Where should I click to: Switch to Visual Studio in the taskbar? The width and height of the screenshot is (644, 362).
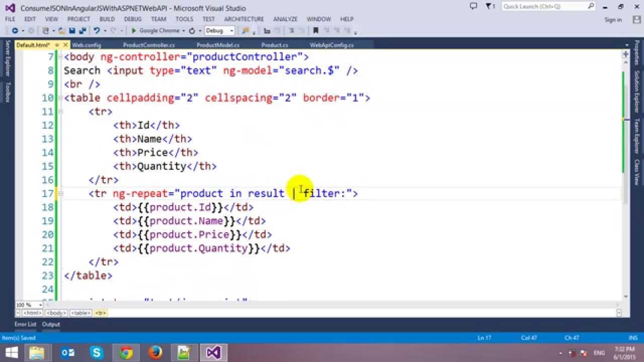pyautogui.click(x=213, y=352)
